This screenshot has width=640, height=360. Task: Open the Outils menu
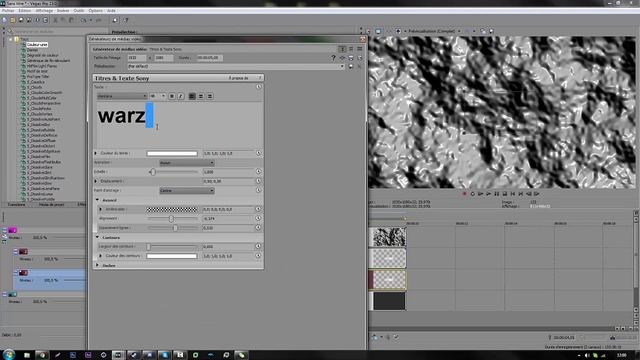[x=79, y=11]
